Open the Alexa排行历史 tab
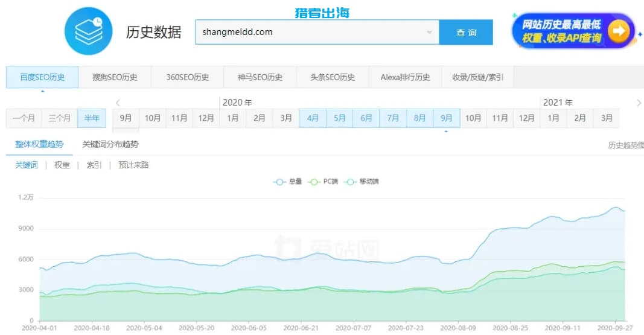The height and width of the screenshot is (335, 644). (405, 77)
